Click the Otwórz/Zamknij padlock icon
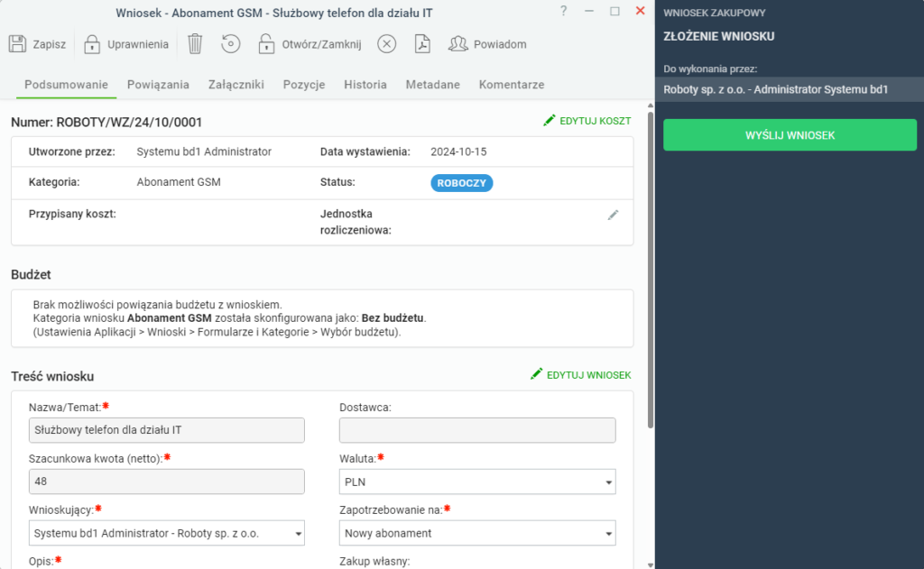 pyautogui.click(x=266, y=44)
